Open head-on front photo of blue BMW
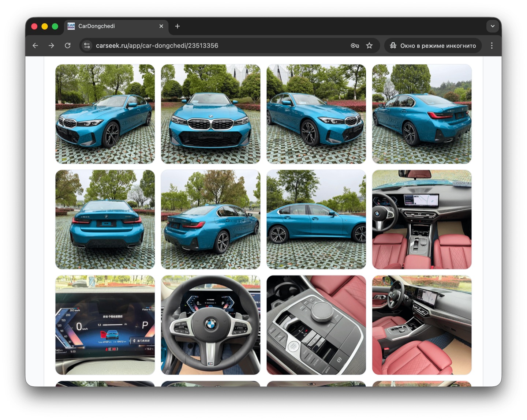Screen dimensions: 527x420 coord(210,114)
